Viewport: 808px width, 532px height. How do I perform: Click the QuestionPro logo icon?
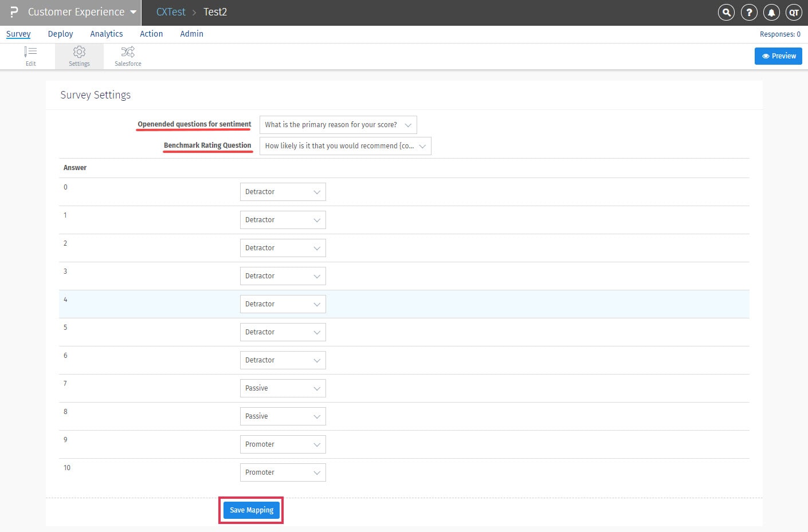tap(14, 12)
